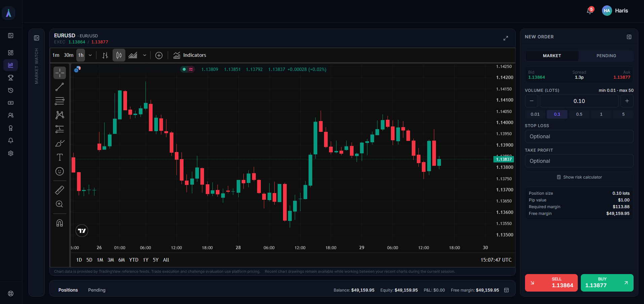Image resolution: width=644 pixels, height=304 pixels.
Task: Switch chart to bars style
Action: pos(105,55)
